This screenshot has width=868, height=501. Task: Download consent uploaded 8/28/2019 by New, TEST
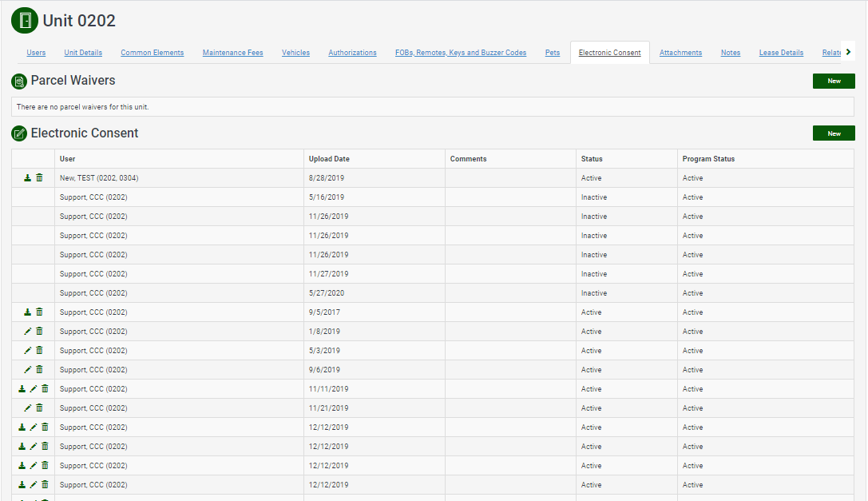27,178
